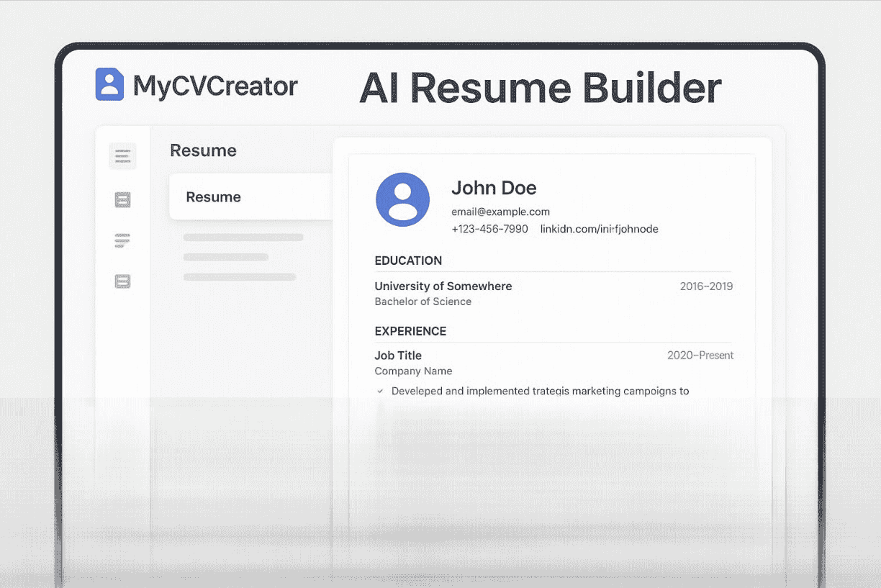Screen dimensions: 881x588
Task: Select the third placeholder line under Resume item
Action: [x=240, y=277]
